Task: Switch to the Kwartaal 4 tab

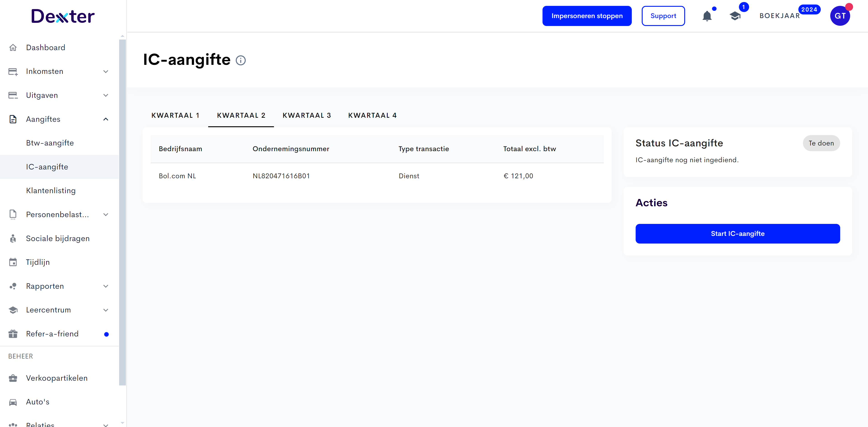Action: click(x=372, y=115)
